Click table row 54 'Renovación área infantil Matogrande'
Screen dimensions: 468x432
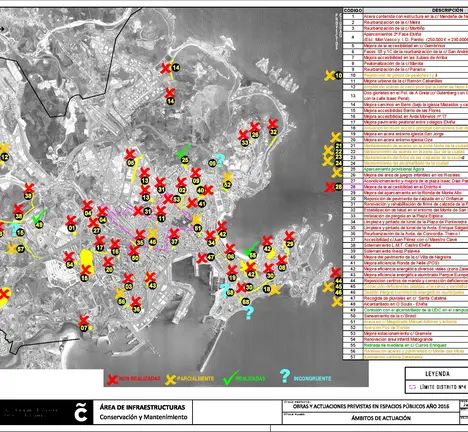[406, 339]
